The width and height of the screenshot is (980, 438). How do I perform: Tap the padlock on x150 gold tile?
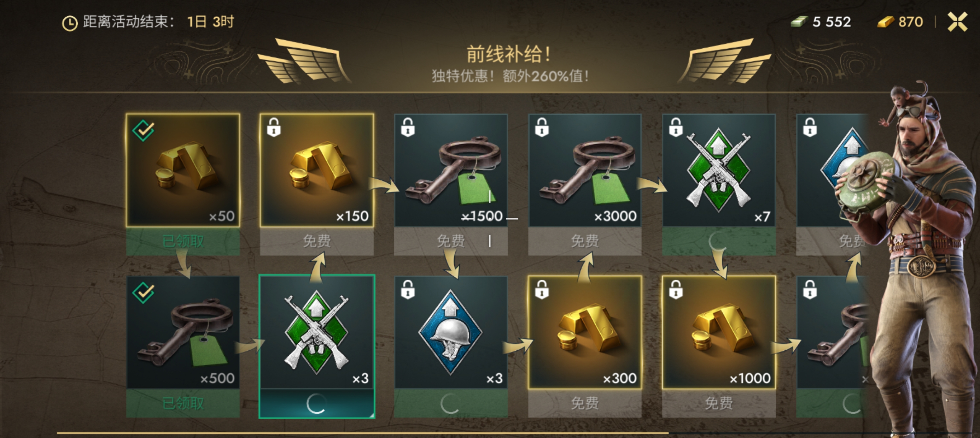point(274,127)
